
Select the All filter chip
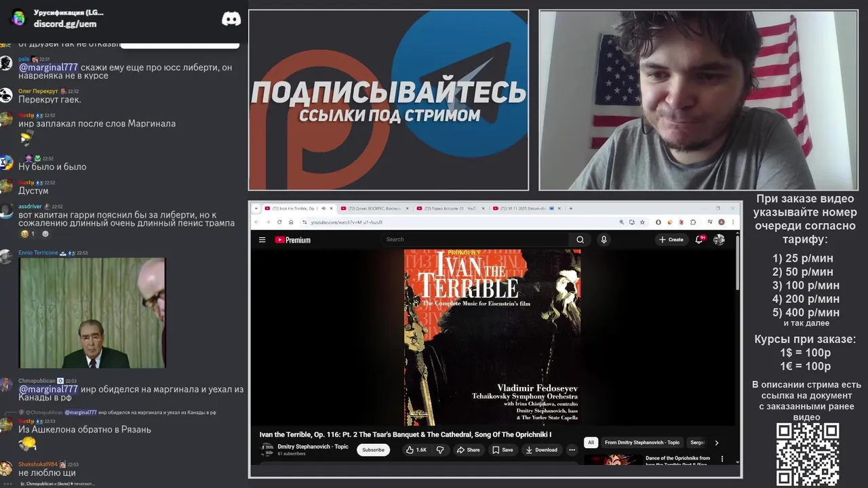(x=591, y=443)
